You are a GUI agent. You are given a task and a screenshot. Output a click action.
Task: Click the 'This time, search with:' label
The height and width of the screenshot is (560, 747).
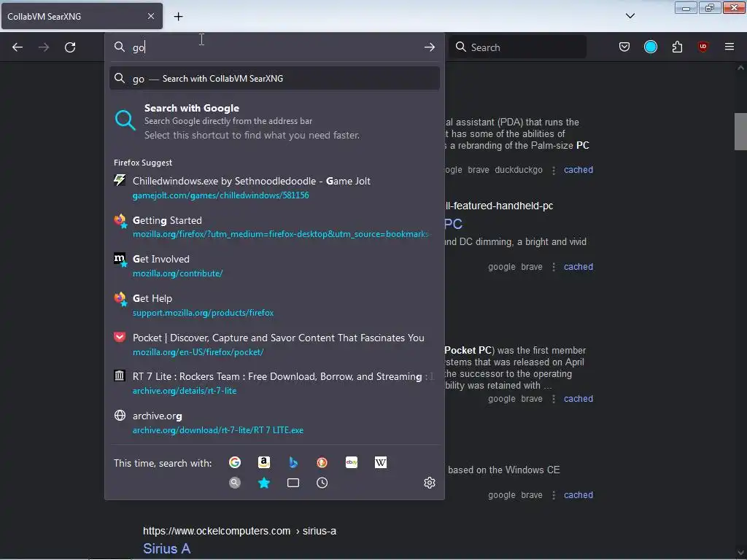163,463
